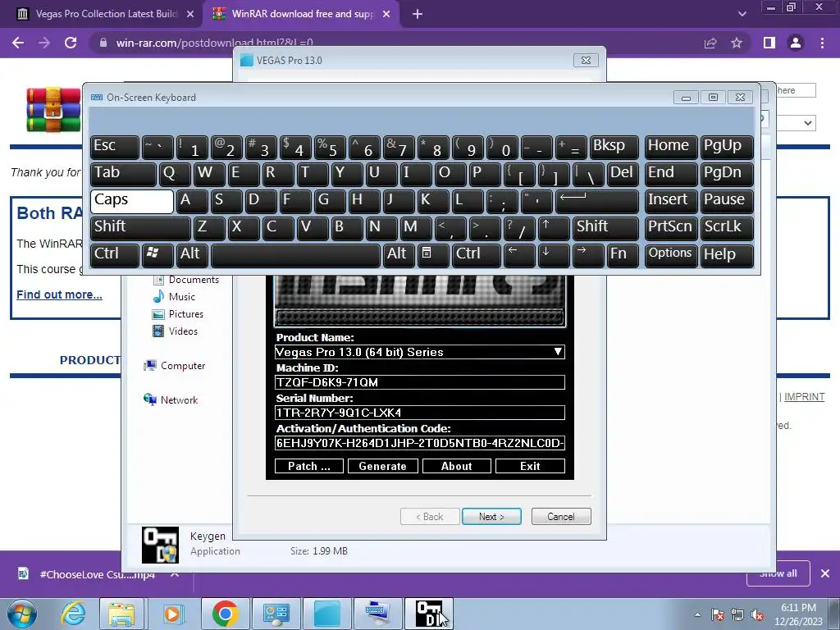Click Cancel in the VEGAS Pro setup
The image size is (840, 630).
[x=561, y=517]
